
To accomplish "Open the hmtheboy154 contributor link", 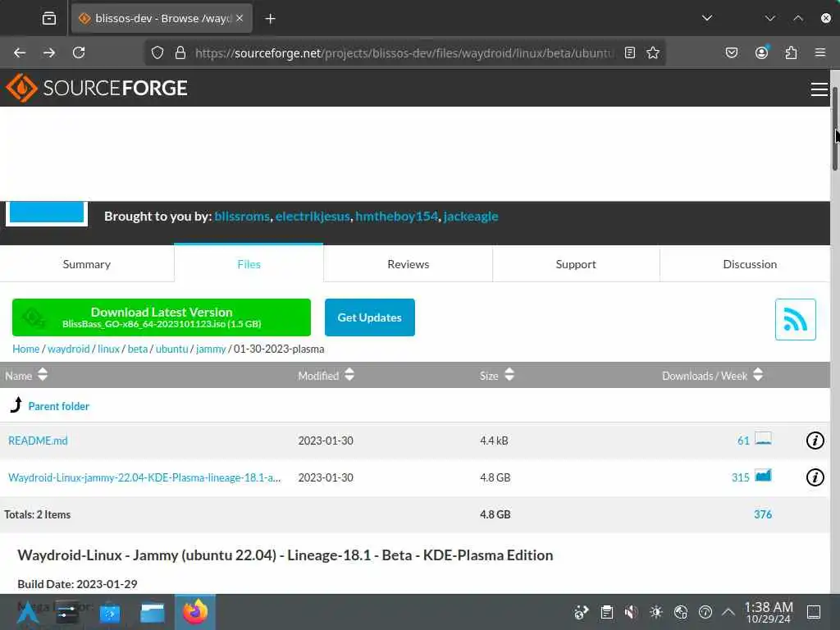I will (396, 216).
